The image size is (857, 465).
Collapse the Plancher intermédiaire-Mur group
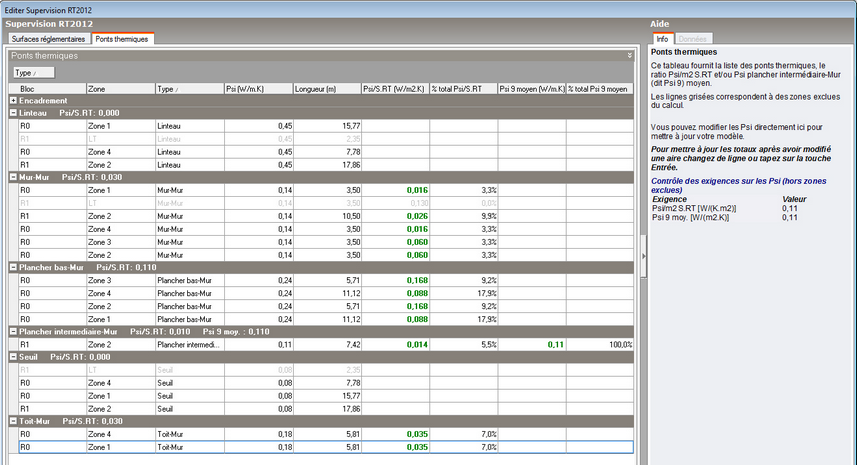pyautogui.click(x=13, y=330)
